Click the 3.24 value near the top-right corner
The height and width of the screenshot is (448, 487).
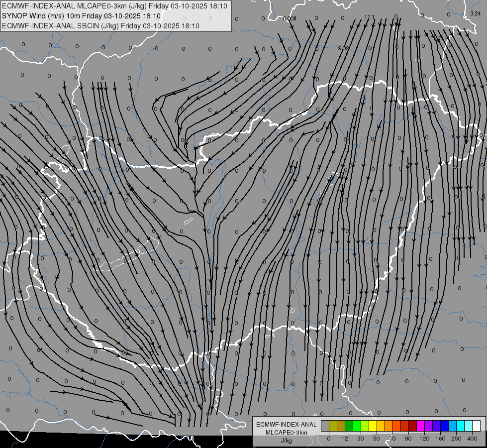click(476, 13)
